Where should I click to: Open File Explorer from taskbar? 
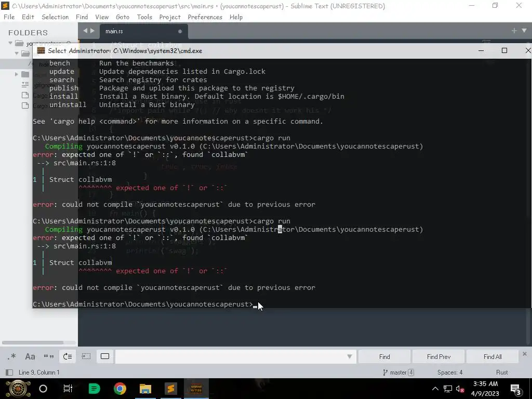click(x=145, y=389)
